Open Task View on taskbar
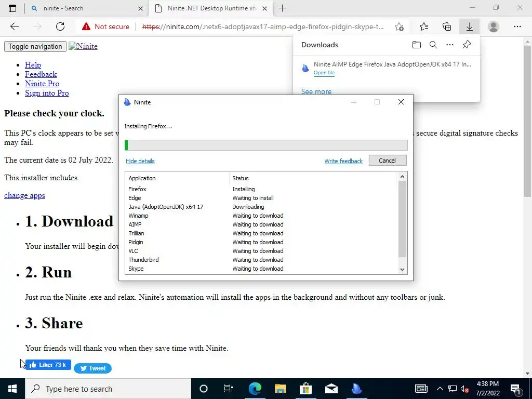Image resolution: width=532 pixels, height=399 pixels. pos(229,389)
